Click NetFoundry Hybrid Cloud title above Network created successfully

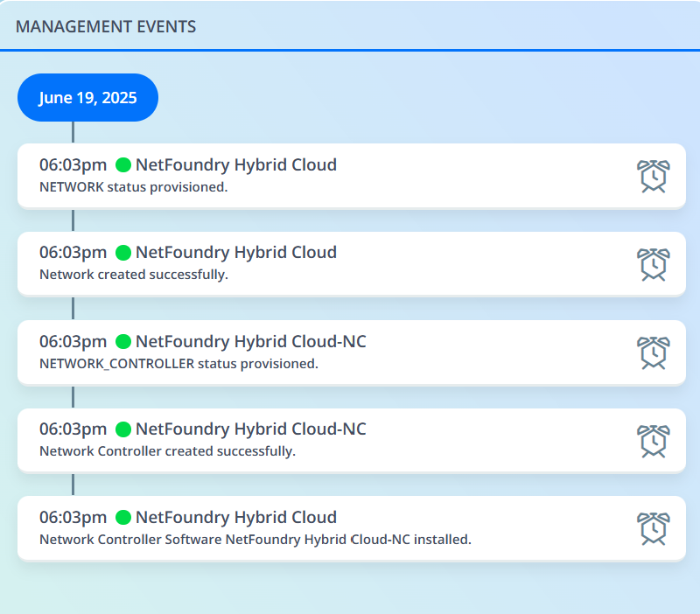[x=236, y=253]
